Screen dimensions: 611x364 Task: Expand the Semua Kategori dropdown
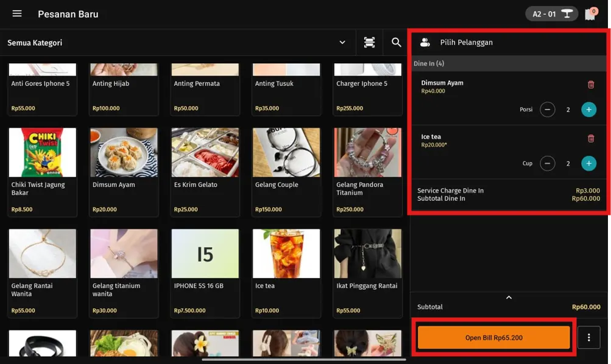click(x=342, y=43)
